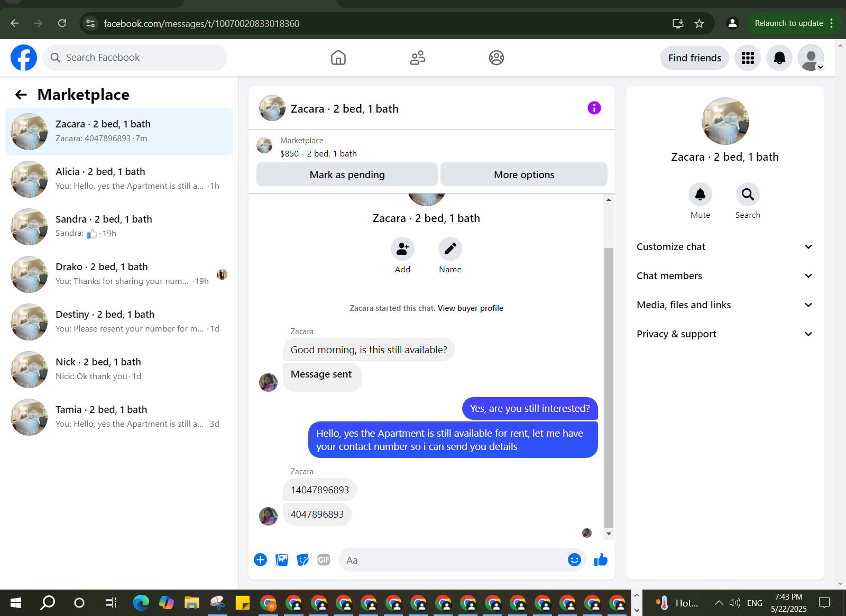Expand Media, files and links section
The height and width of the screenshot is (616, 846).
tap(724, 305)
